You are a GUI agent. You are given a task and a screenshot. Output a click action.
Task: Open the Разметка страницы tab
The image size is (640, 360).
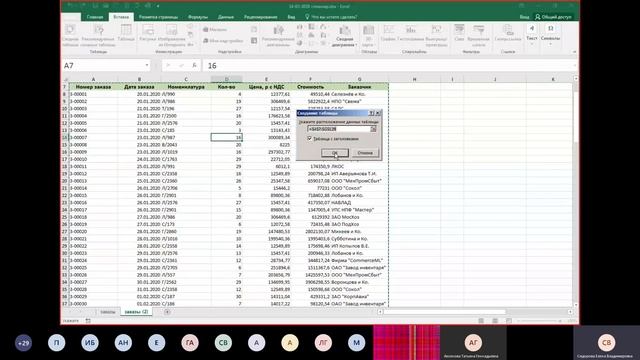click(x=158, y=17)
